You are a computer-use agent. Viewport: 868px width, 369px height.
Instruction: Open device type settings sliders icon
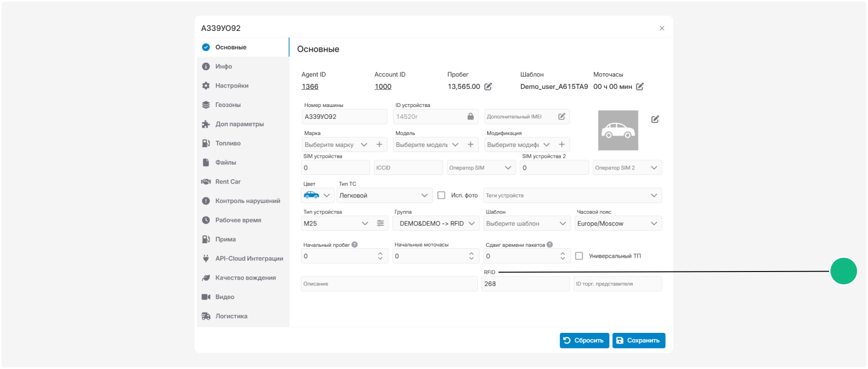pyautogui.click(x=380, y=223)
